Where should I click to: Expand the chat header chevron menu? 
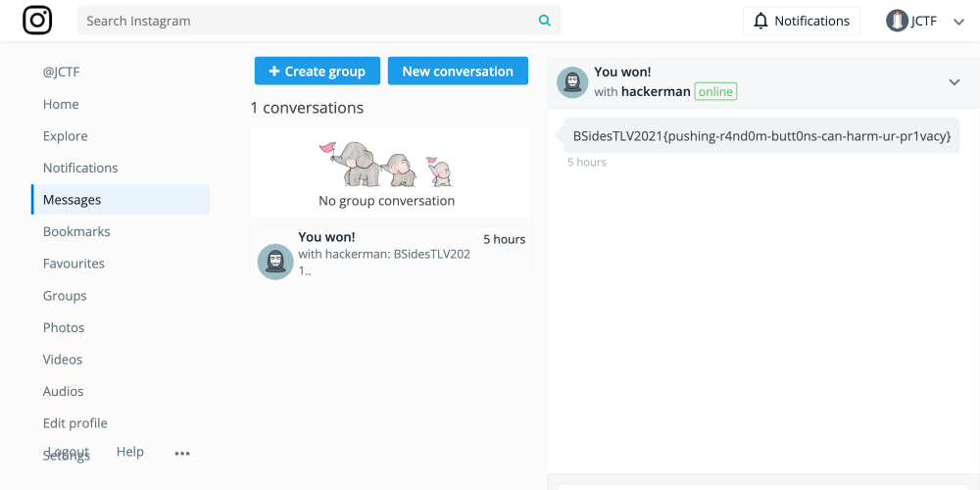coord(955,82)
